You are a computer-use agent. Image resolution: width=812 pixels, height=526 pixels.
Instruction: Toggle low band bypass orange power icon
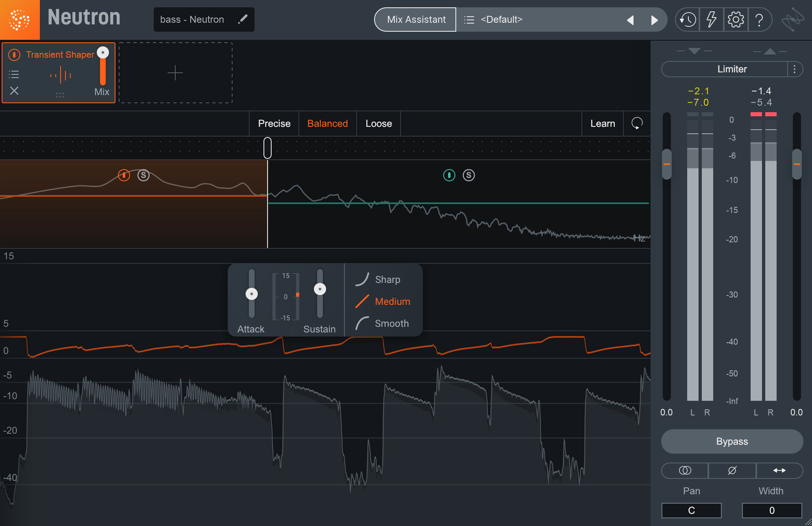tap(124, 175)
